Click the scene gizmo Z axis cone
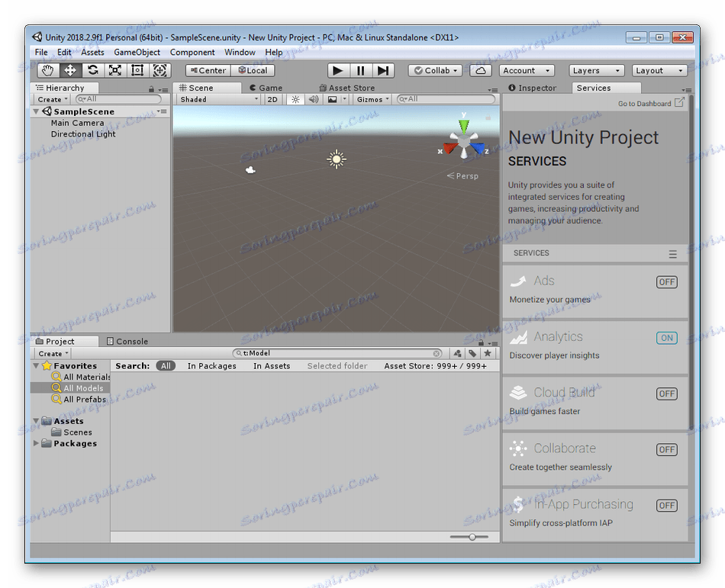This screenshot has height=588, width=725. pyautogui.click(x=478, y=148)
